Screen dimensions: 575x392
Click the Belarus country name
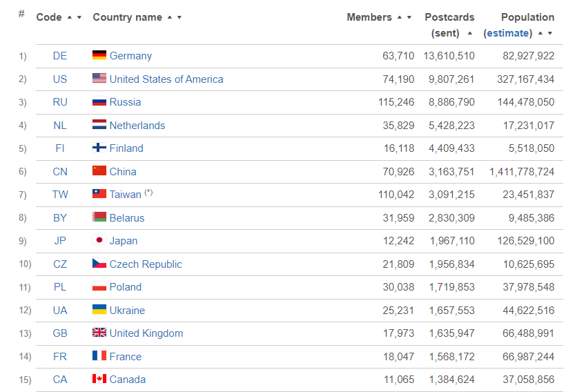tap(127, 217)
